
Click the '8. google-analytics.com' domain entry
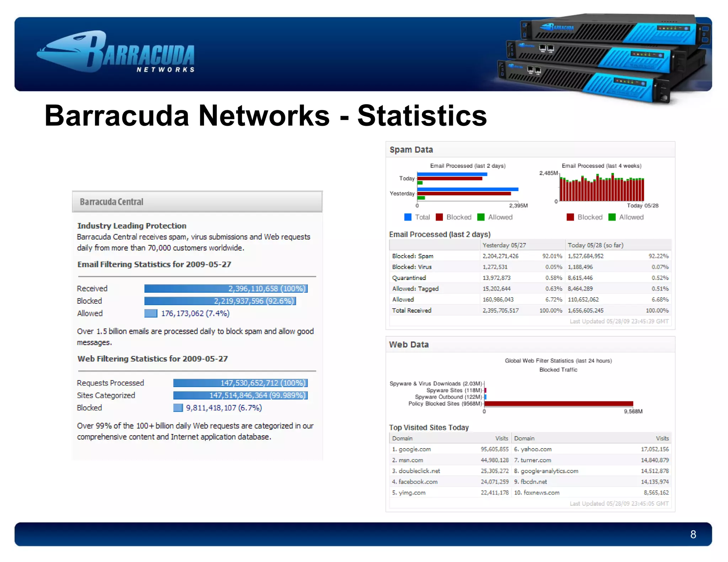(546, 471)
